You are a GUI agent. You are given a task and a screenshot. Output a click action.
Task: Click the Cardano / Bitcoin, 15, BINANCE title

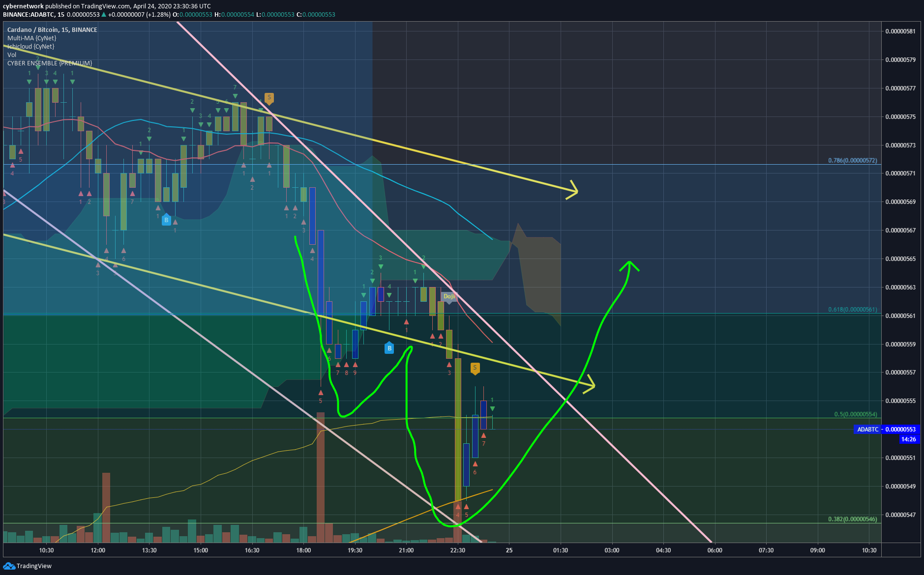tap(52, 29)
